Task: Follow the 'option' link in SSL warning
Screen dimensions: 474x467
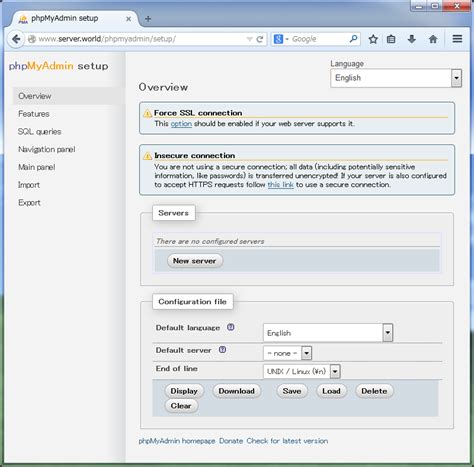Action: (181, 124)
